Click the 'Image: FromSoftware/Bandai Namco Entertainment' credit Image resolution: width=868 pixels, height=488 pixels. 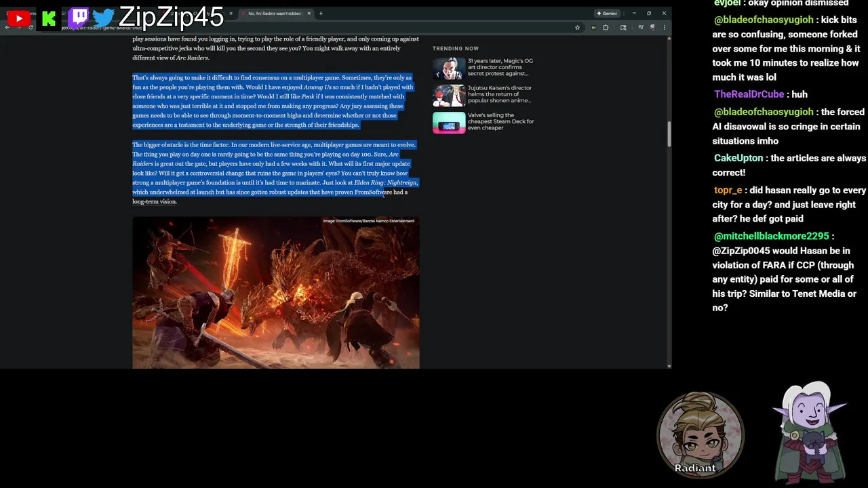368,221
